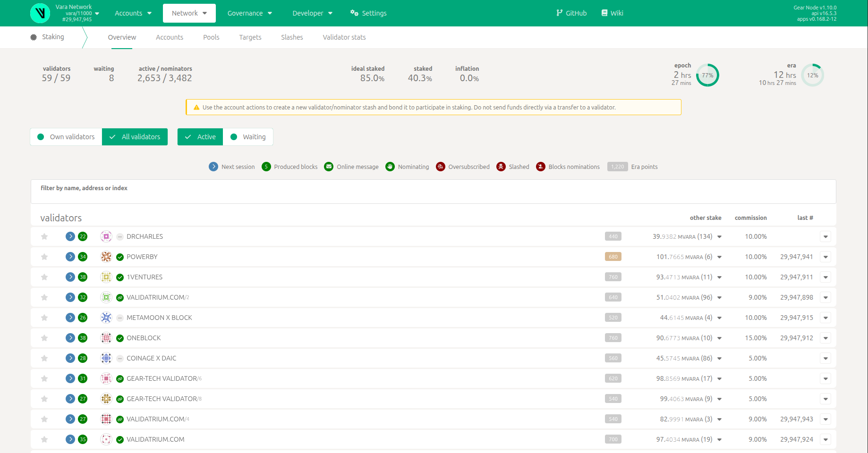Click the era points badge 680 for POWERBY
Image resolution: width=868 pixels, height=453 pixels.
pos(613,257)
